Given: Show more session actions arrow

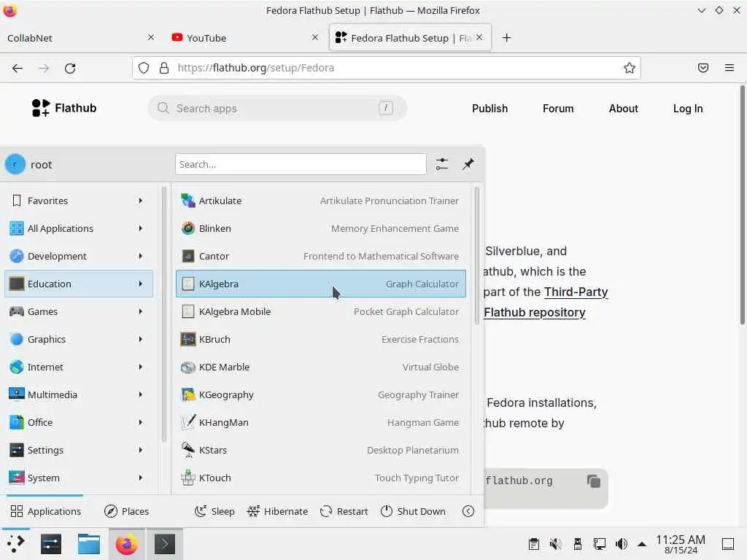Looking at the screenshot, I should click(x=468, y=511).
